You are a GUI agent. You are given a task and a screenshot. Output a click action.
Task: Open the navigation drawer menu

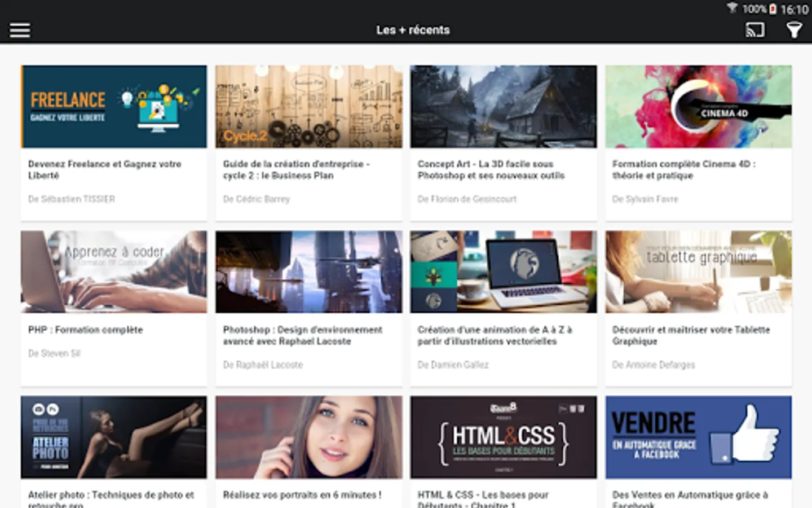pyautogui.click(x=20, y=29)
